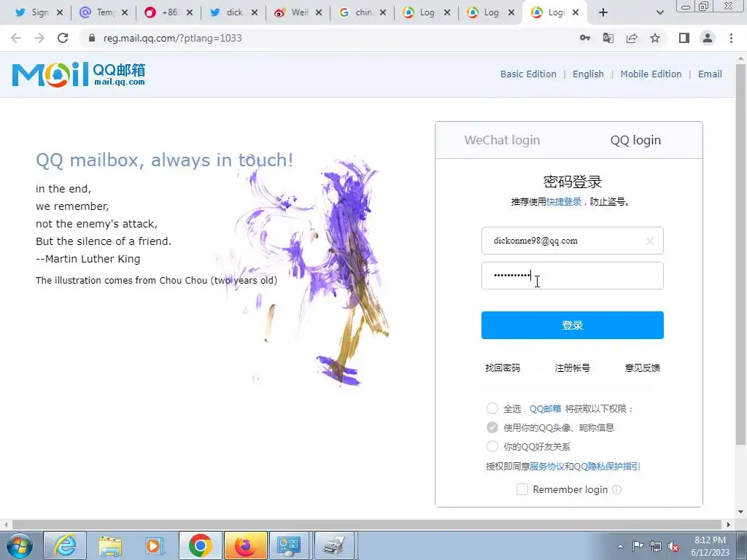Click the blue 登录 login button
Image resolution: width=747 pixels, height=560 pixels.
tap(572, 325)
